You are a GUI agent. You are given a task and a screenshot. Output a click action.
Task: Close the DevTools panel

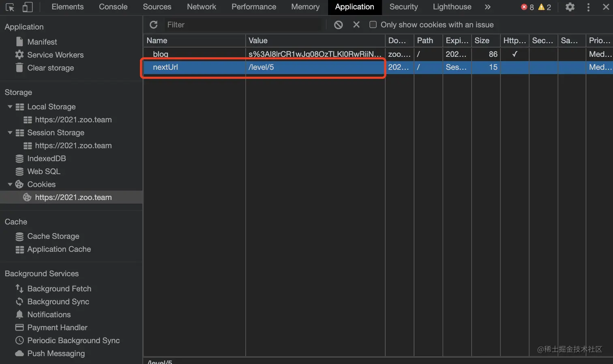pos(606,7)
